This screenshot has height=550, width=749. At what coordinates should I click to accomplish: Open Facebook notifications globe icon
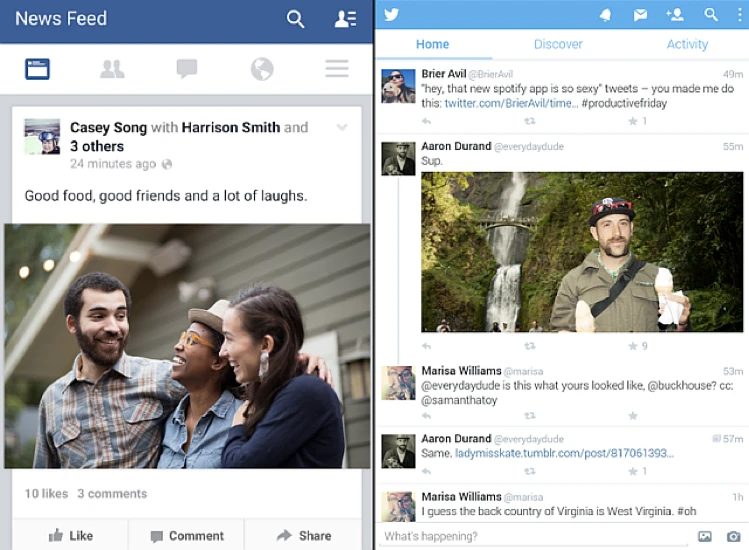[262, 69]
